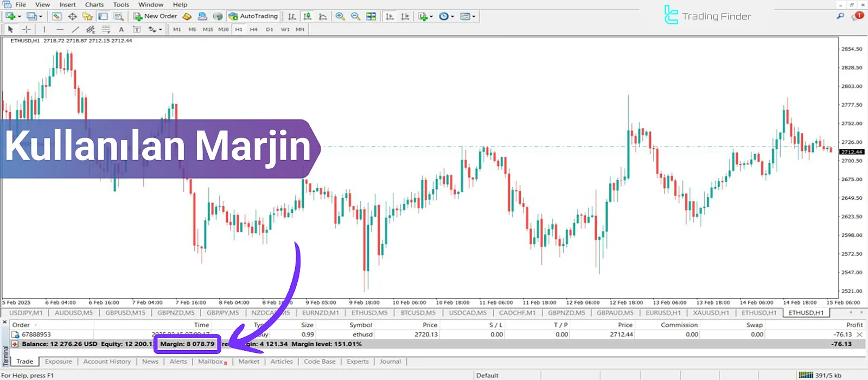This screenshot has width=868, height=380.
Task: Switch to the Account History tab
Action: (x=107, y=362)
